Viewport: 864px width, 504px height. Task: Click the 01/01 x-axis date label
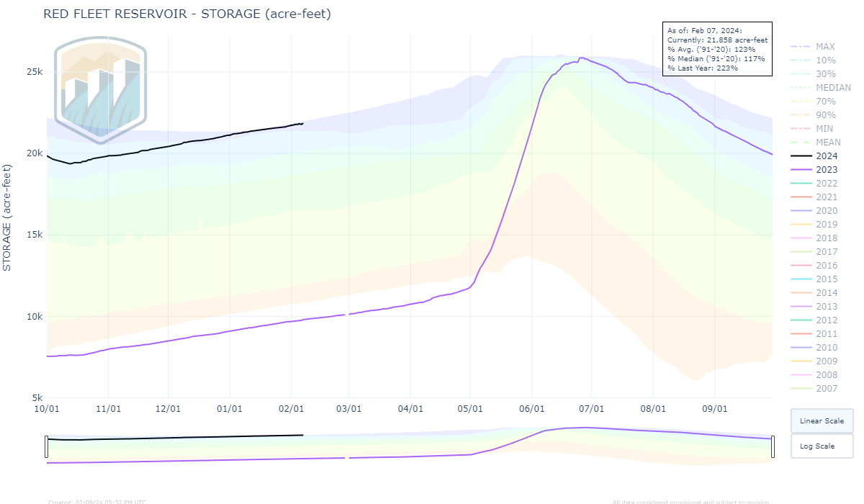click(x=229, y=408)
